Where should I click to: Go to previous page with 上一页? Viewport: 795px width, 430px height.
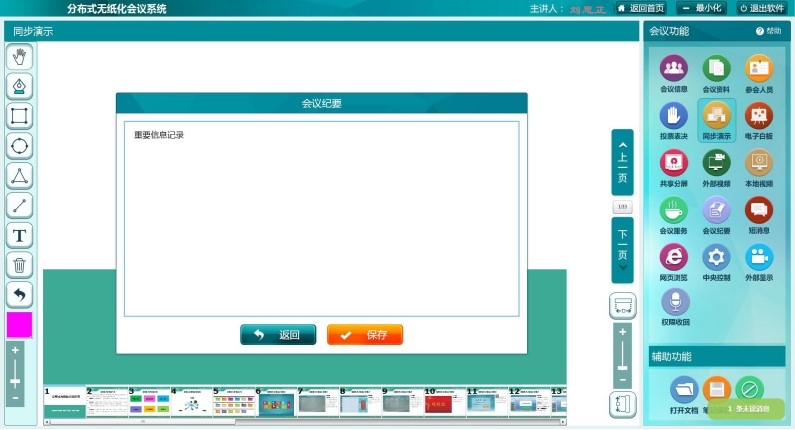click(x=622, y=162)
